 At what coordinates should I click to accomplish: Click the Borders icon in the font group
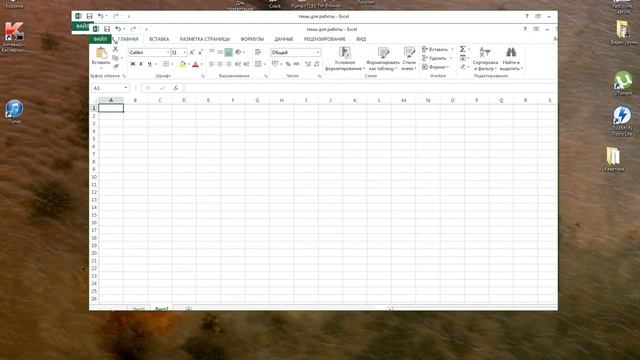[x=166, y=64]
